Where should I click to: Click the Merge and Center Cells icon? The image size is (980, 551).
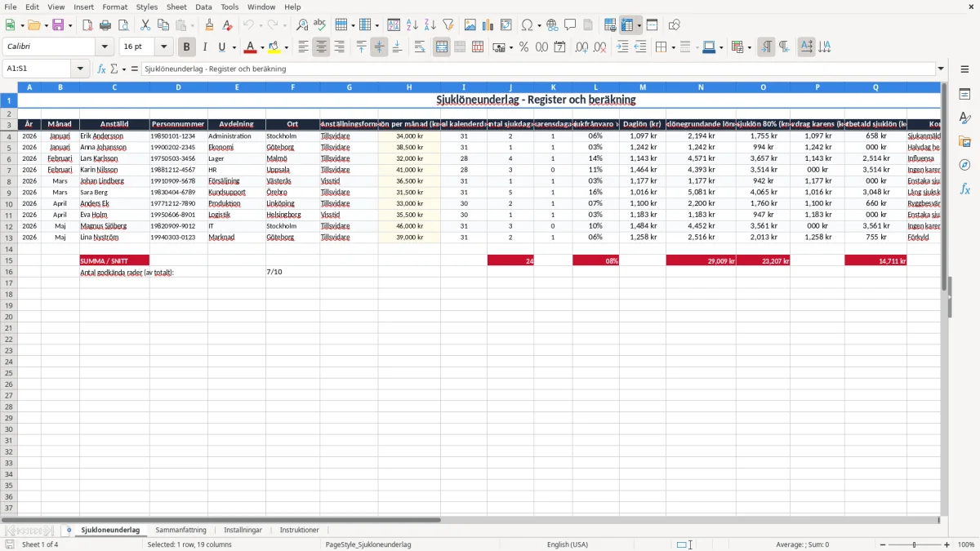tap(442, 47)
